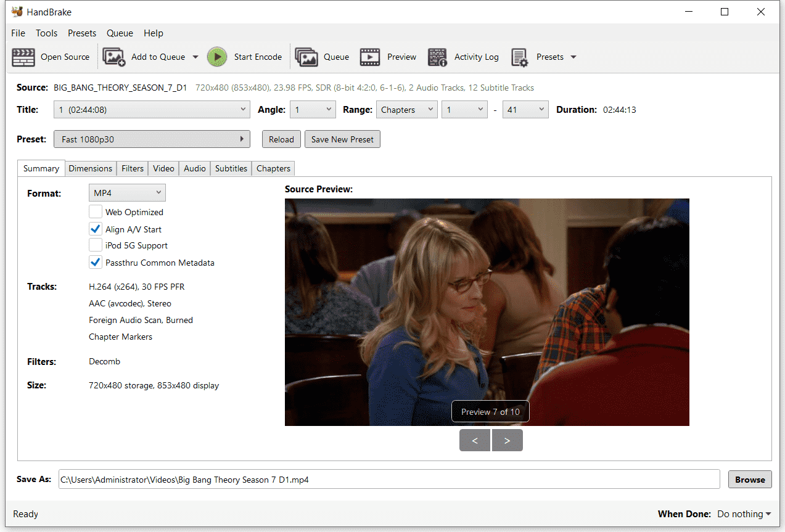The width and height of the screenshot is (785, 532).
Task: Open the Preview window
Action: 388,57
